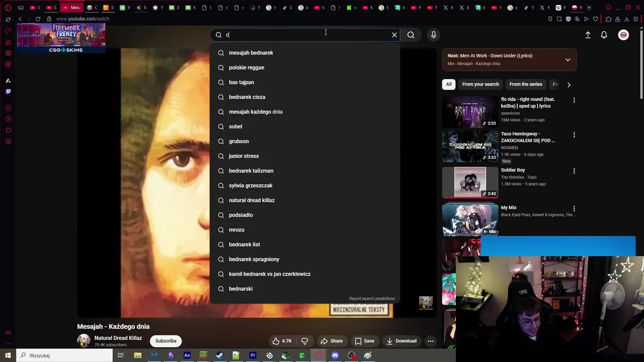Open the "Soldier Boy" video title

513,170
